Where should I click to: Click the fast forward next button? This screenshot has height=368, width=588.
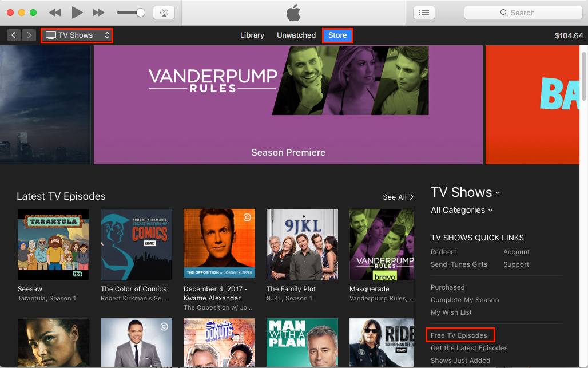click(x=98, y=13)
